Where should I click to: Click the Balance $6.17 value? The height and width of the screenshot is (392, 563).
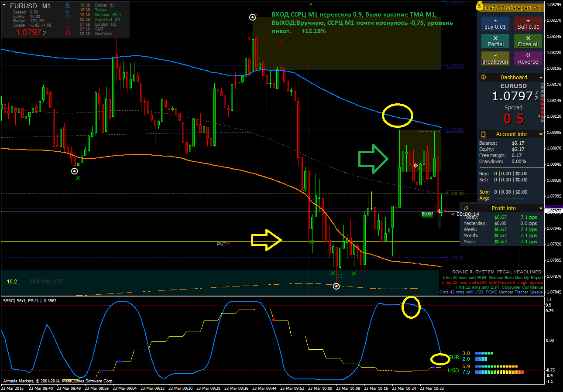pyautogui.click(x=518, y=143)
